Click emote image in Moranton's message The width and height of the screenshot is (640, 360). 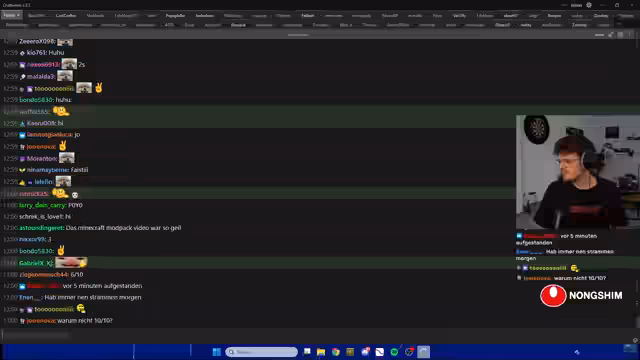click(67, 158)
